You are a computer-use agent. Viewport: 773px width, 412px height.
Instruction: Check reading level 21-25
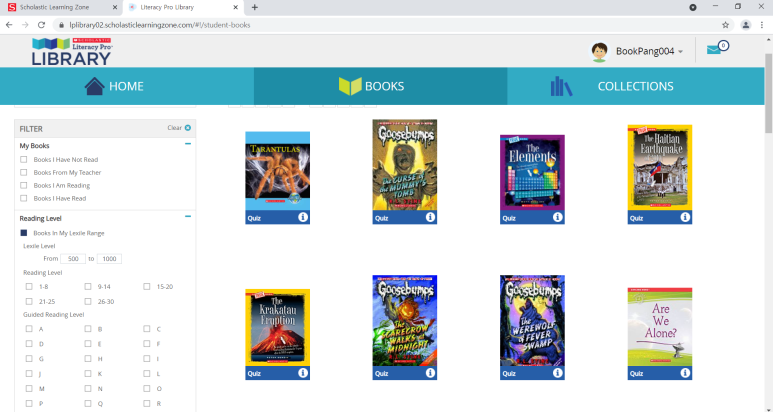[x=29, y=301]
